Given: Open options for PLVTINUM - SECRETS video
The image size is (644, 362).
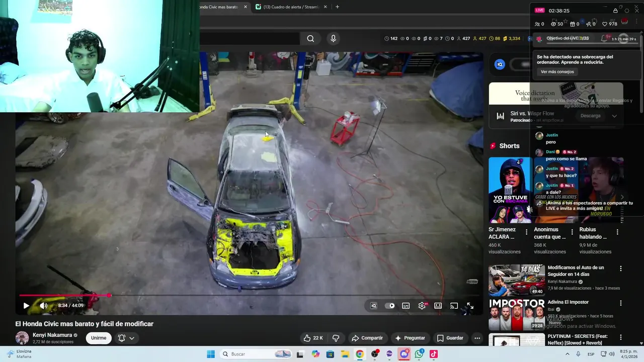Looking at the screenshot, I should point(620,337).
